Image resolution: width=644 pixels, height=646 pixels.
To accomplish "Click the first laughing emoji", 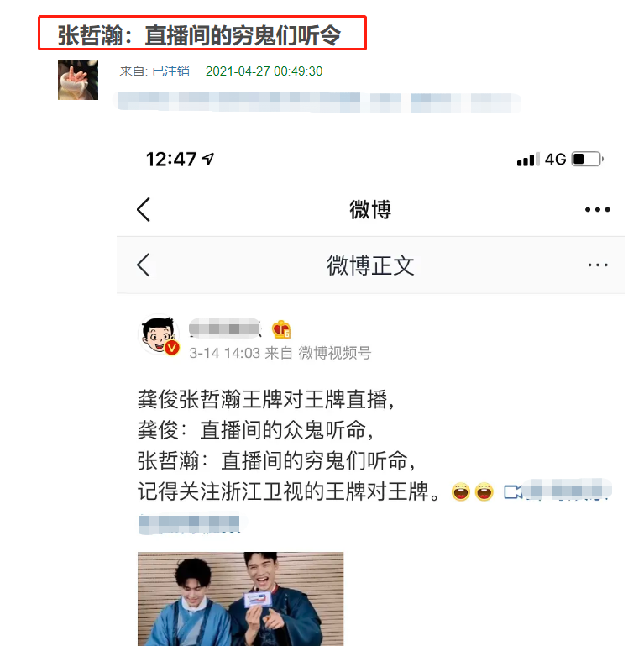I will click(461, 492).
